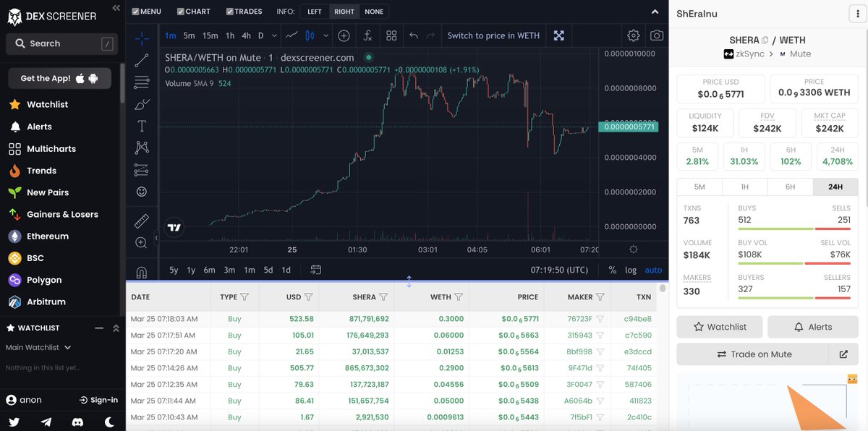Uncheck the MENU checkbox
Screen dimensions: 868x431
135,12
